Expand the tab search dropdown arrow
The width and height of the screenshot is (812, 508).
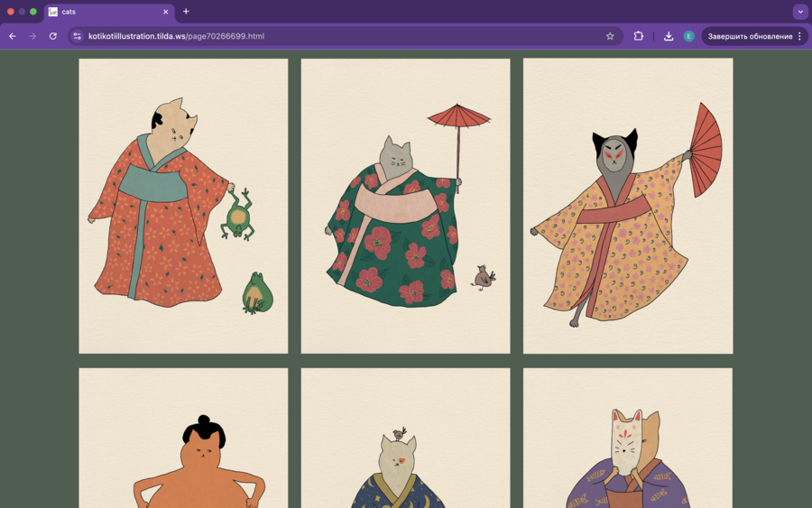pyautogui.click(x=800, y=12)
